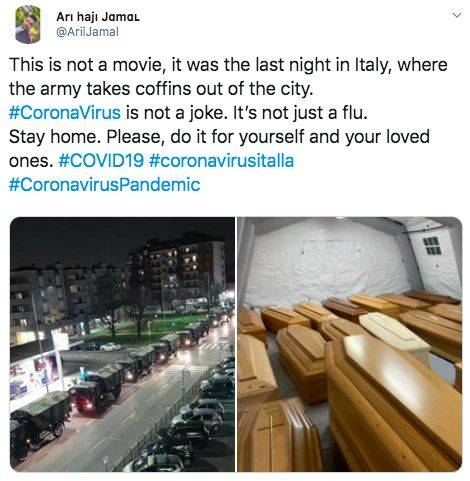Screen dimensions: 470x481
Task: Open Ari haji Jamal's profile avatar
Action: (x=28, y=24)
